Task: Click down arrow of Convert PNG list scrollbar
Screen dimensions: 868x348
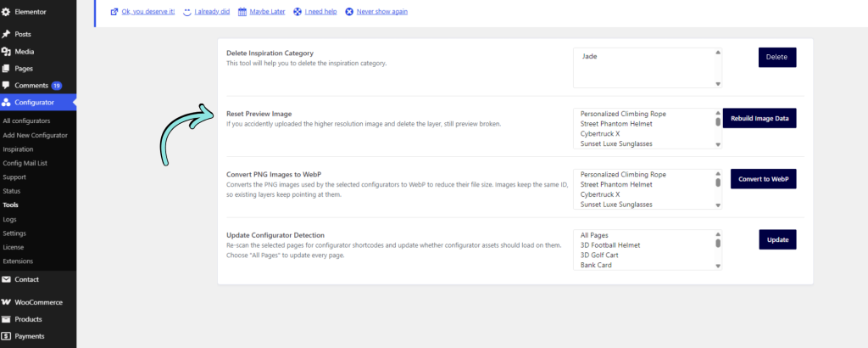Action: point(718,205)
